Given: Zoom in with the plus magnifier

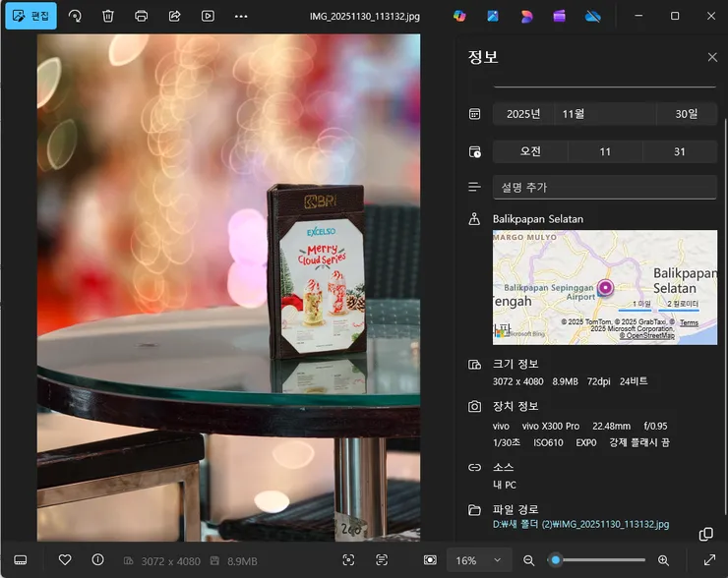Looking at the screenshot, I should 663,560.
